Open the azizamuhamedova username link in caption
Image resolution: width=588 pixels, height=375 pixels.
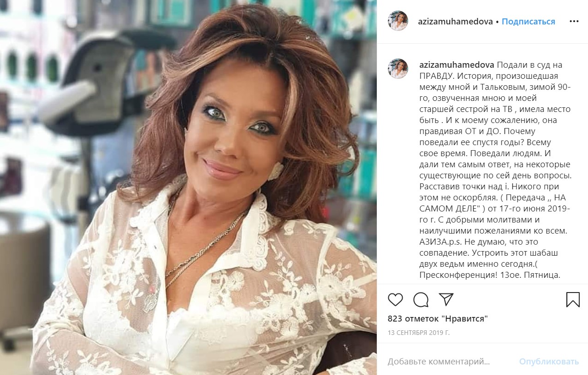point(457,64)
